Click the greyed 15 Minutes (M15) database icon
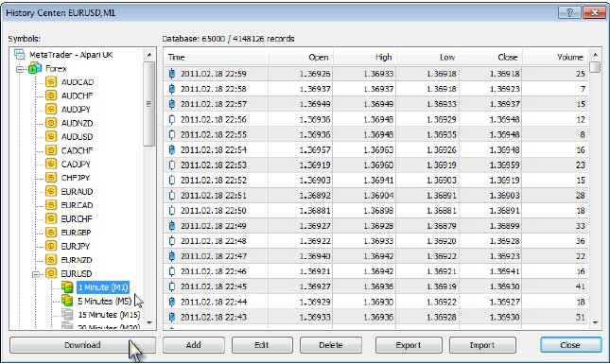Screen dimensions: 610x364 (x=67, y=314)
